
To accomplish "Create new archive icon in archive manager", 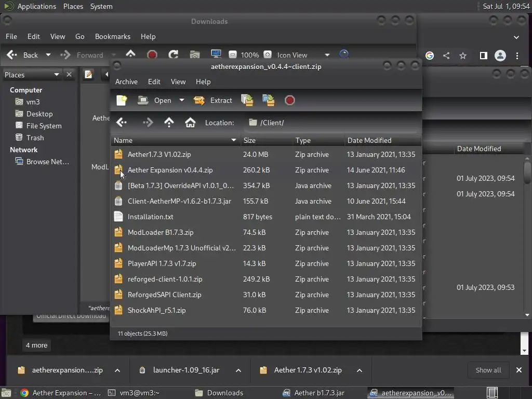I will point(122,100).
